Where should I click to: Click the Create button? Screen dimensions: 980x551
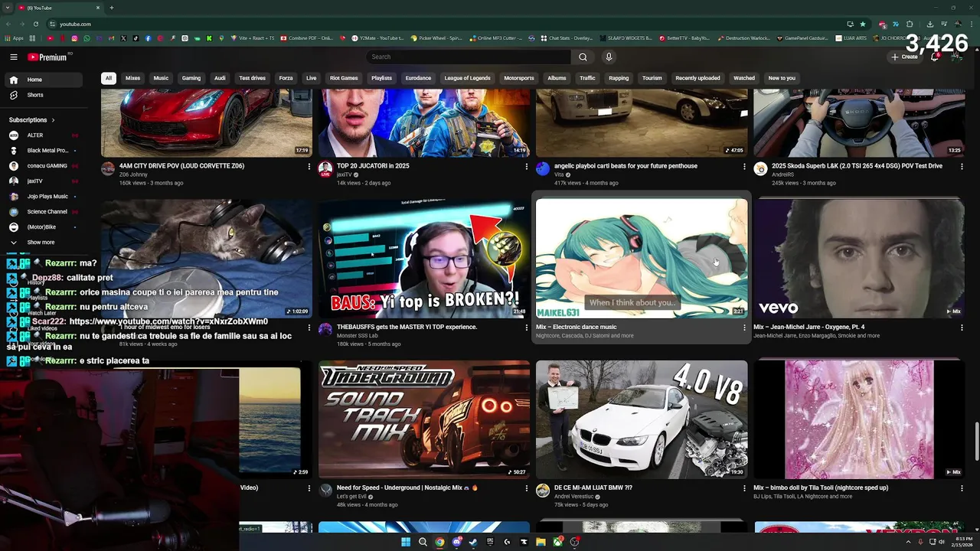904,57
